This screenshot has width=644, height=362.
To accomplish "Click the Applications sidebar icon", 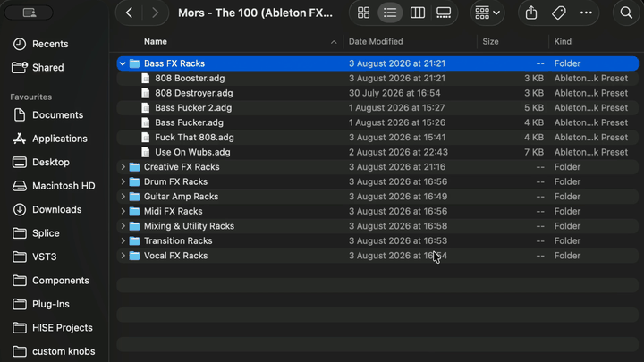I will pos(20,139).
